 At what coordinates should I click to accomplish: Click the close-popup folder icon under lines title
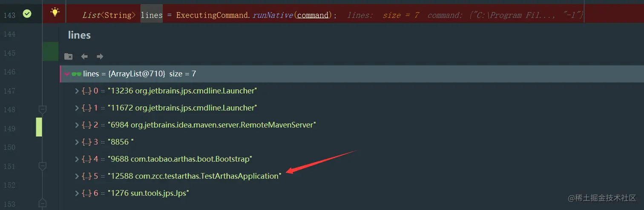pos(68,56)
